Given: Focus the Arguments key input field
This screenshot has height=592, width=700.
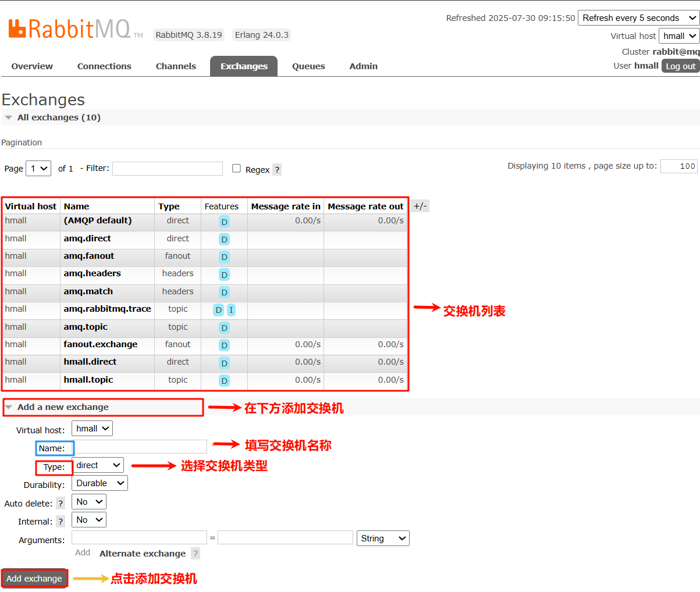Looking at the screenshot, I should coord(140,537).
